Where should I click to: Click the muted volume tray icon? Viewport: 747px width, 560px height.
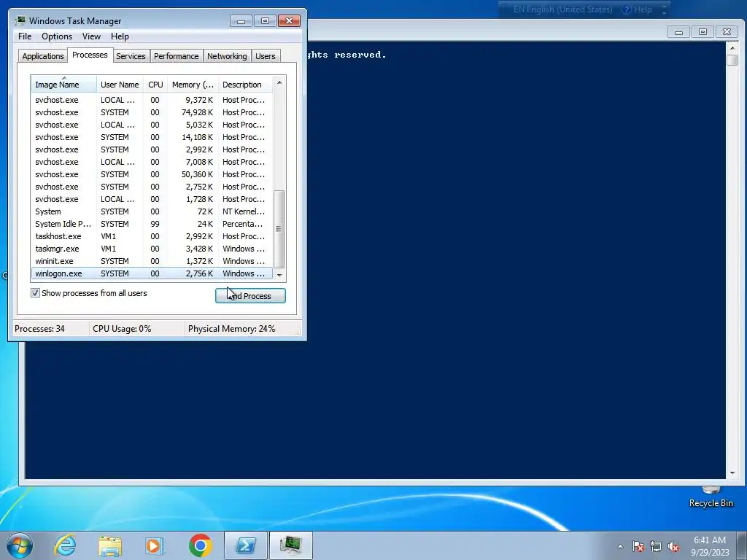pos(673,546)
